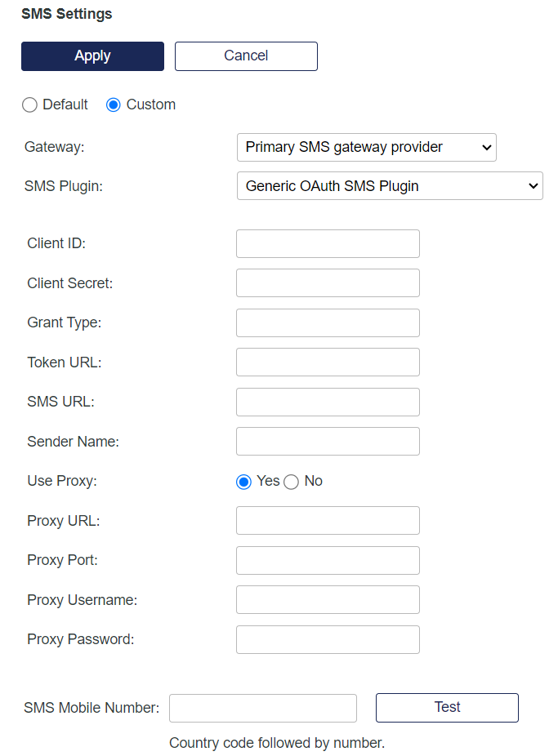Click the Token URL text field
558x756 pixels.
tap(328, 362)
